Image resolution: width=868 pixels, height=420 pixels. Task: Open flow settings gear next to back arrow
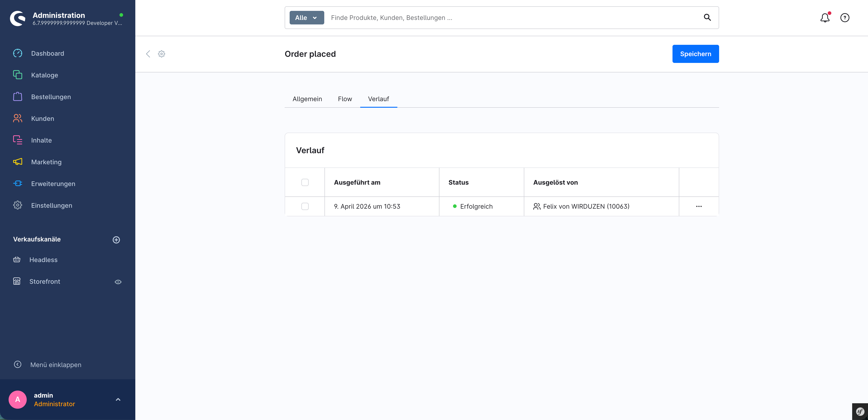tap(162, 54)
